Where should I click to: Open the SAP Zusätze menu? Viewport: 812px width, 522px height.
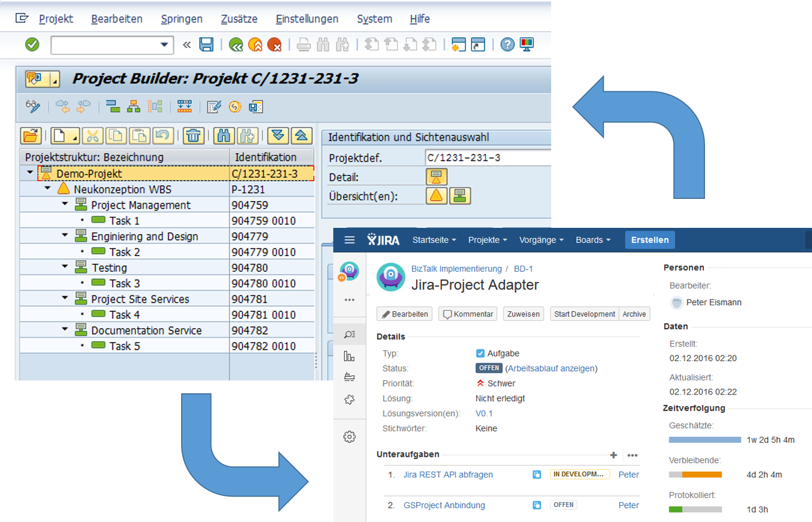[x=239, y=19]
